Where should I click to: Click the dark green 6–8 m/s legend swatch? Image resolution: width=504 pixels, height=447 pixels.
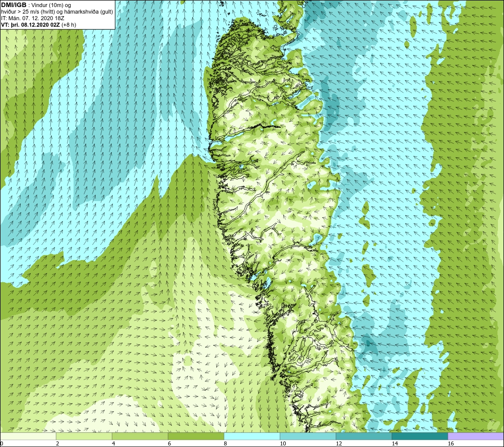(196, 436)
